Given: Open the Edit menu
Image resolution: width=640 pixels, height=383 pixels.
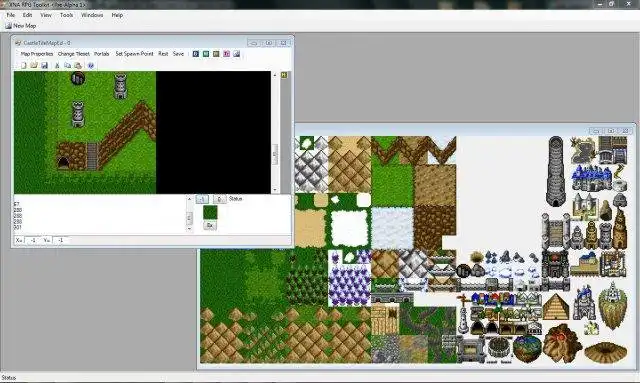Looking at the screenshot, I should tap(27, 15).
